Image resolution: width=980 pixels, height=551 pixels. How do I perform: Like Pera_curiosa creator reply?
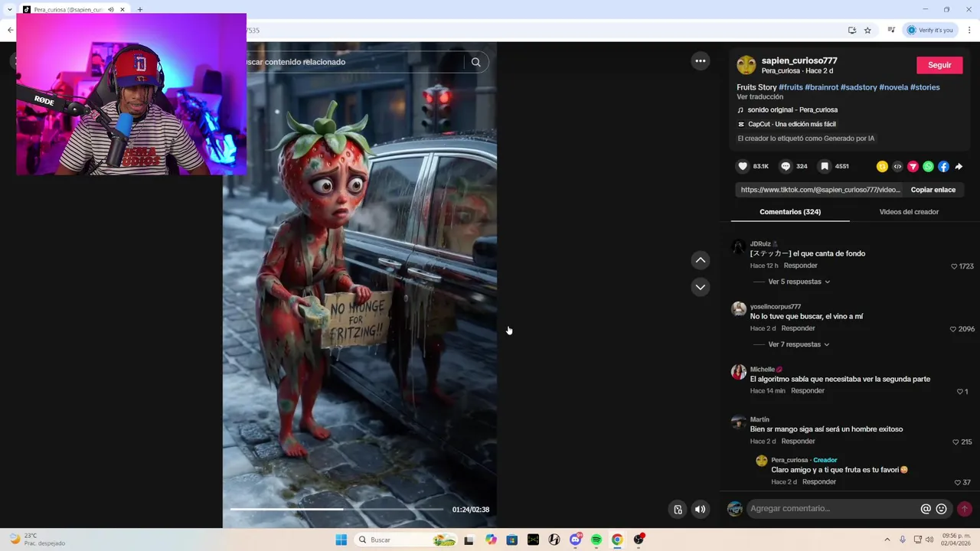tap(958, 483)
